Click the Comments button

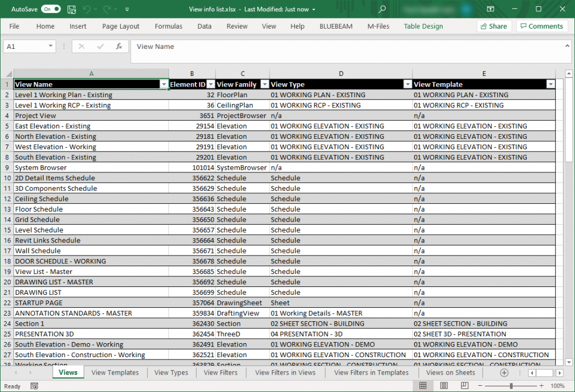tap(542, 26)
